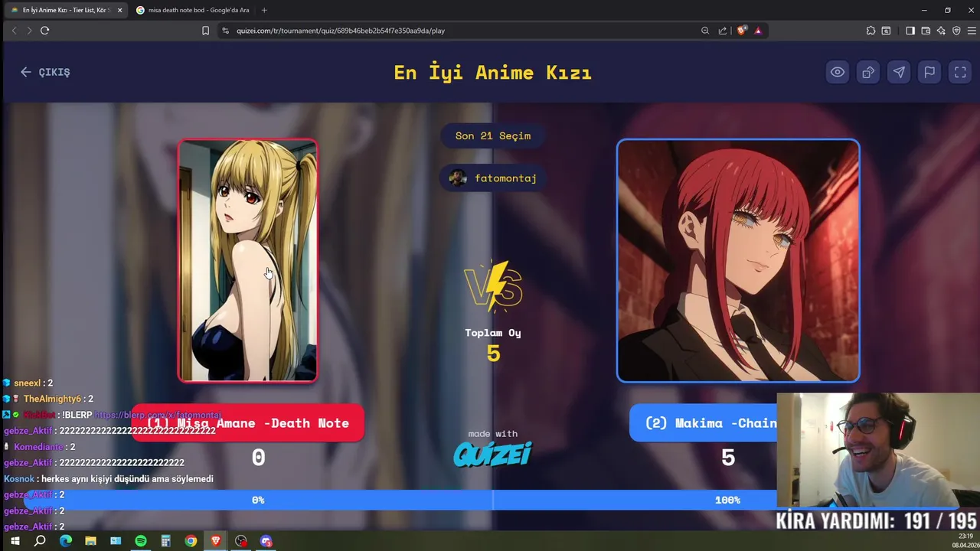Reload the page

[45, 31]
